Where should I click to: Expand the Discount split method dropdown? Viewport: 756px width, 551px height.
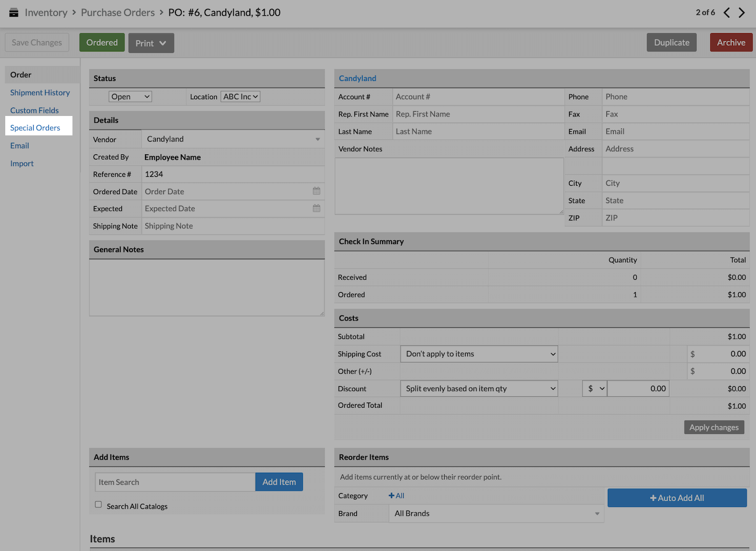pyautogui.click(x=479, y=389)
